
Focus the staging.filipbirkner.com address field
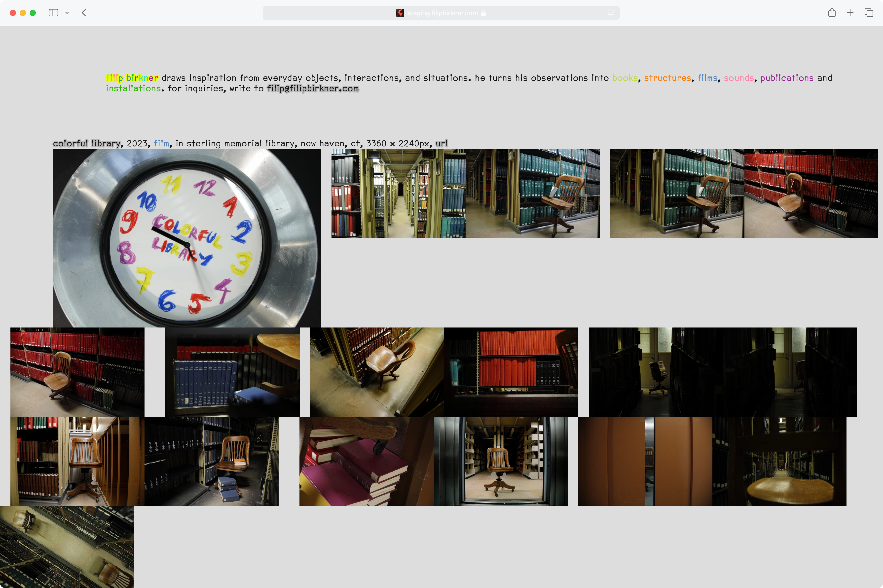tap(442, 13)
